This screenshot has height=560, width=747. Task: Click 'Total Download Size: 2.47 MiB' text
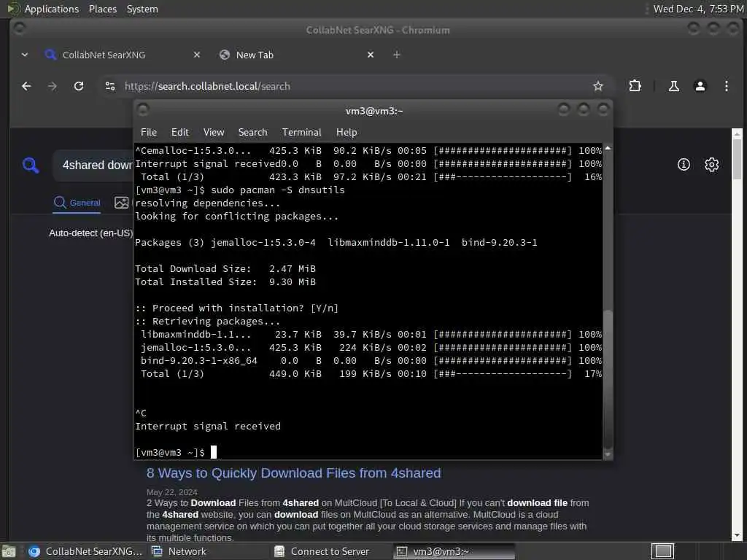coord(225,268)
